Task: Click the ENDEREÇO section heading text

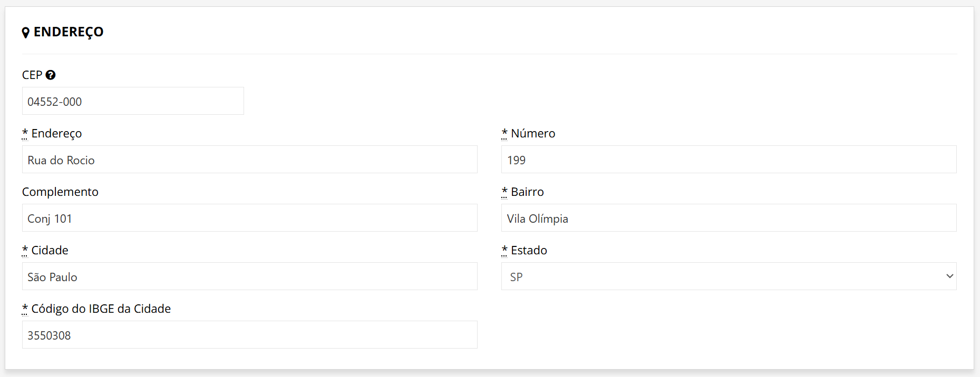Action: [x=69, y=32]
